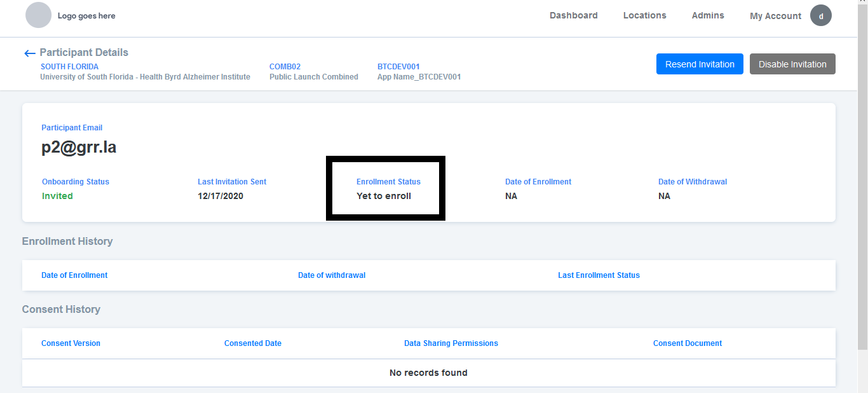Screen dimensions: 868x393
Task: Click the back arrow beside Participant Details
Action: 29,53
